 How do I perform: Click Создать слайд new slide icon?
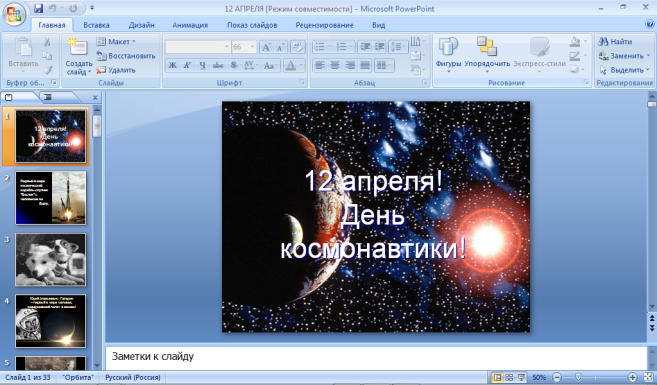click(78, 47)
